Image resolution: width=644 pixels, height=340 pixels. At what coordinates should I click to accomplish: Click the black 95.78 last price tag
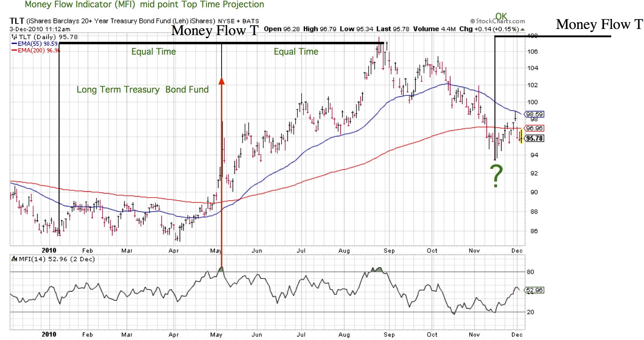point(534,138)
